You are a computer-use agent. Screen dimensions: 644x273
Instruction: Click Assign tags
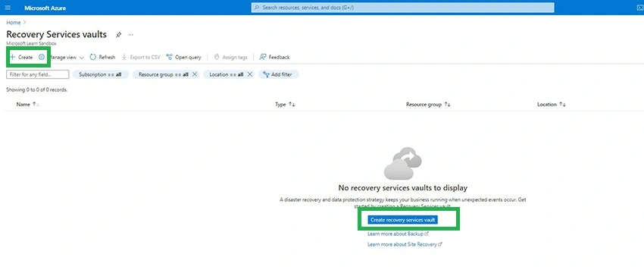coord(231,57)
